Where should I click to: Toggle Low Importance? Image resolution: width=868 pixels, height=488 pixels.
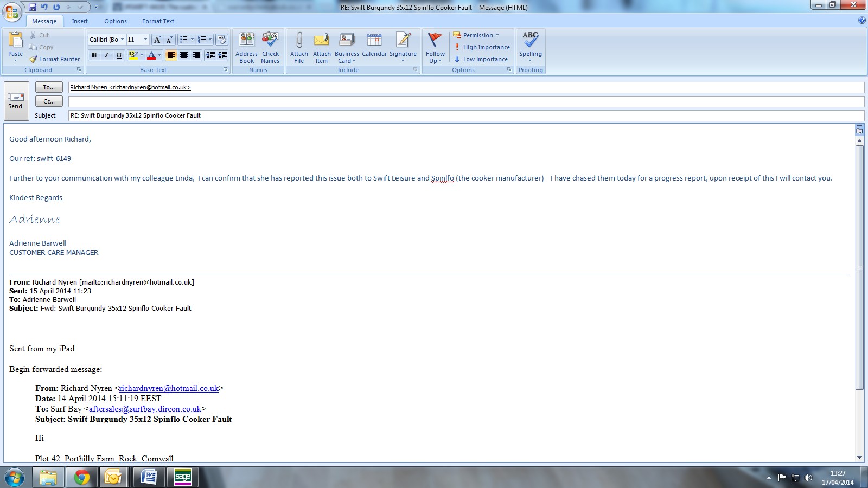point(481,59)
